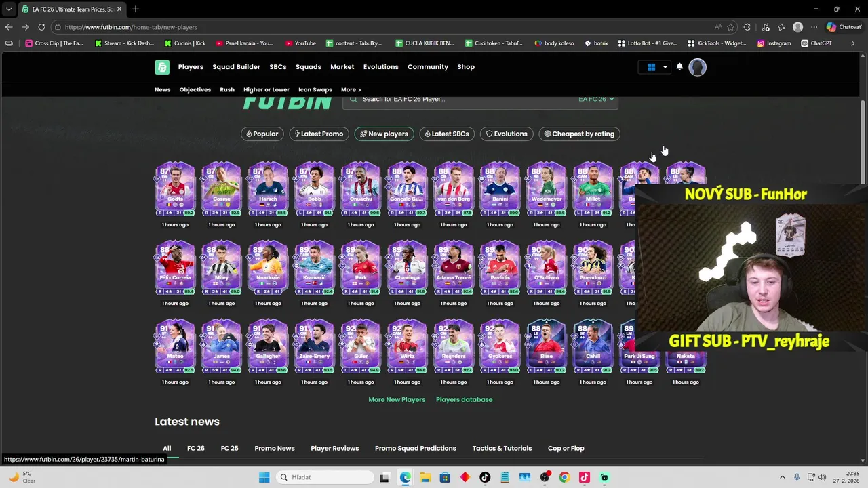Viewport: 868px width, 488px height.
Task: Open the Adama Traoré player card
Action: [454, 268]
